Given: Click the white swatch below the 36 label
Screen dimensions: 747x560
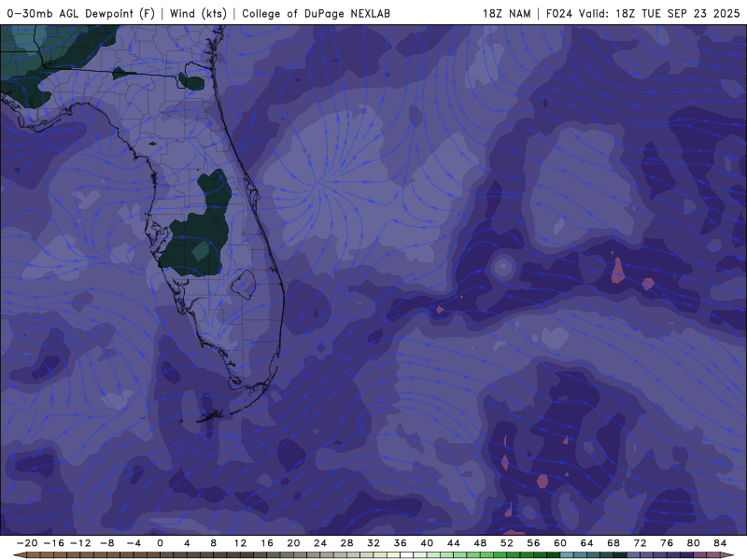Looking at the screenshot, I should pos(407,555).
